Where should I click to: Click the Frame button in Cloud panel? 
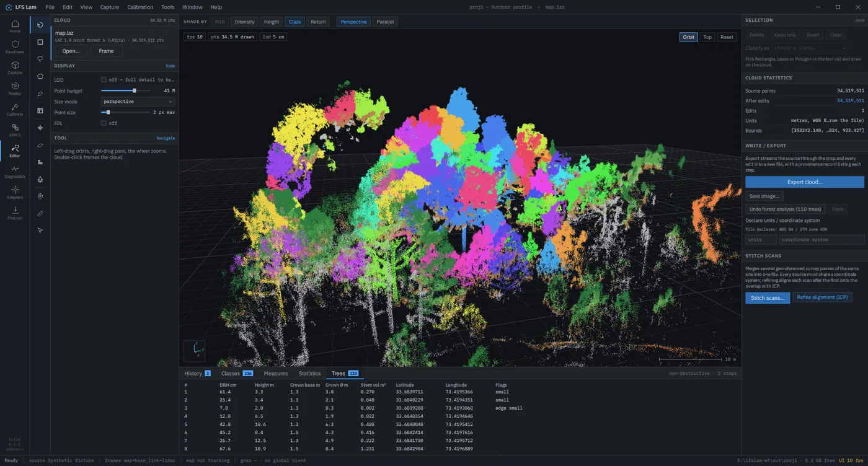click(106, 51)
